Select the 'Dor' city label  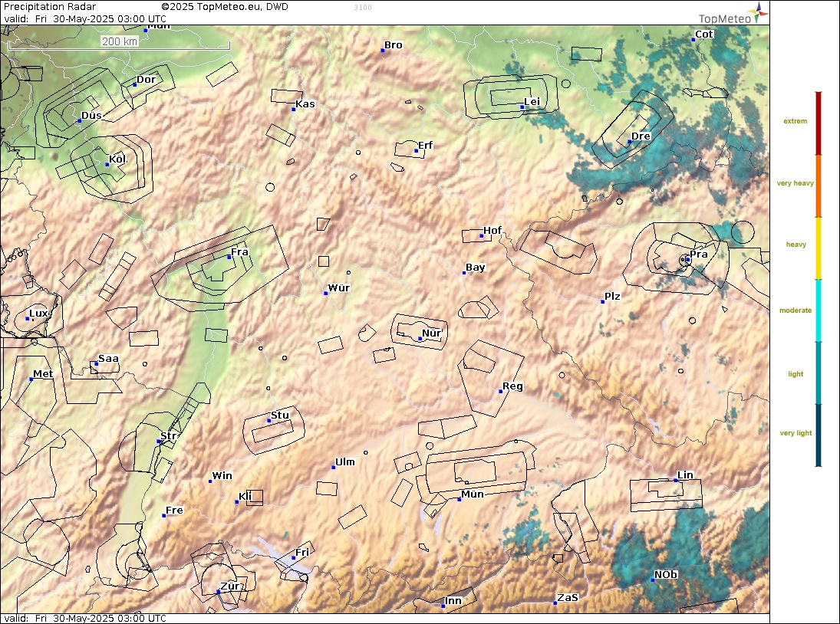click(x=146, y=80)
